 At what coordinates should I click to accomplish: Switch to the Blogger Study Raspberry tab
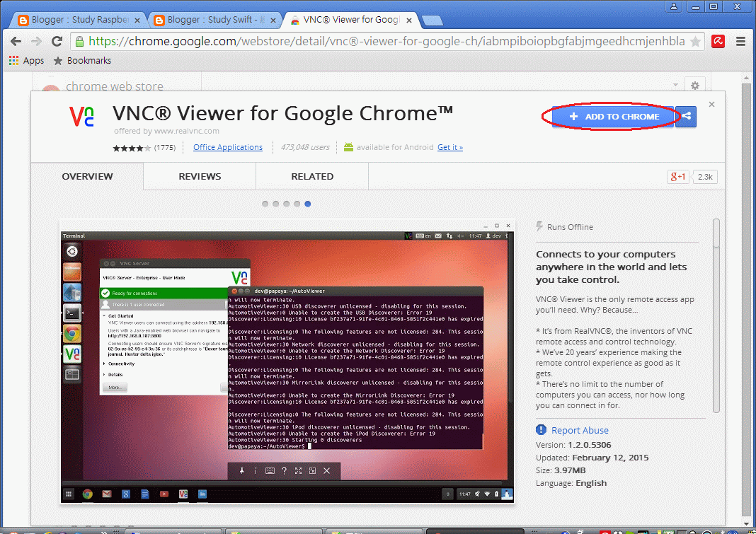pyautogui.click(x=79, y=20)
